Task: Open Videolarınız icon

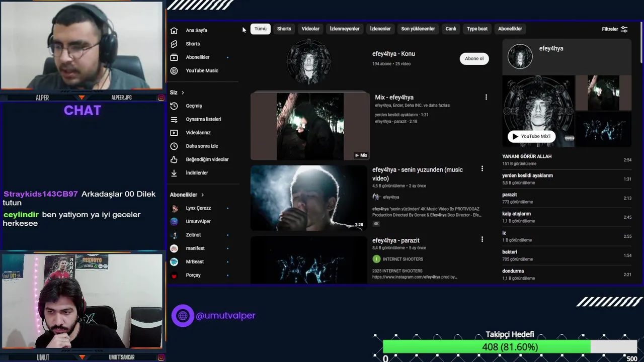Action: coord(174,133)
